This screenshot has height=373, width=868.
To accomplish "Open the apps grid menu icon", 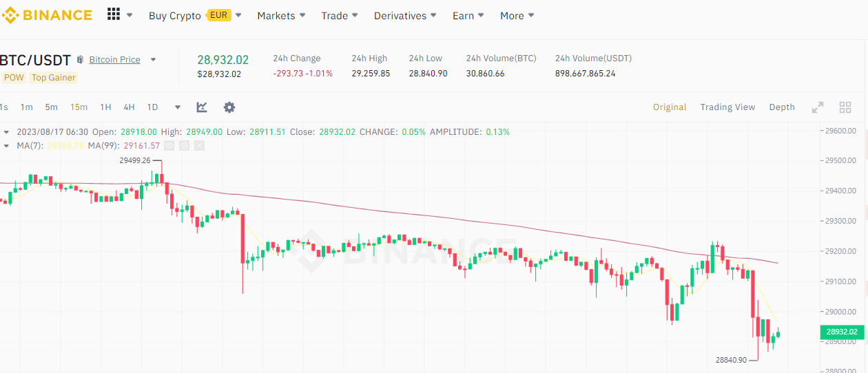I will click(114, 14).
